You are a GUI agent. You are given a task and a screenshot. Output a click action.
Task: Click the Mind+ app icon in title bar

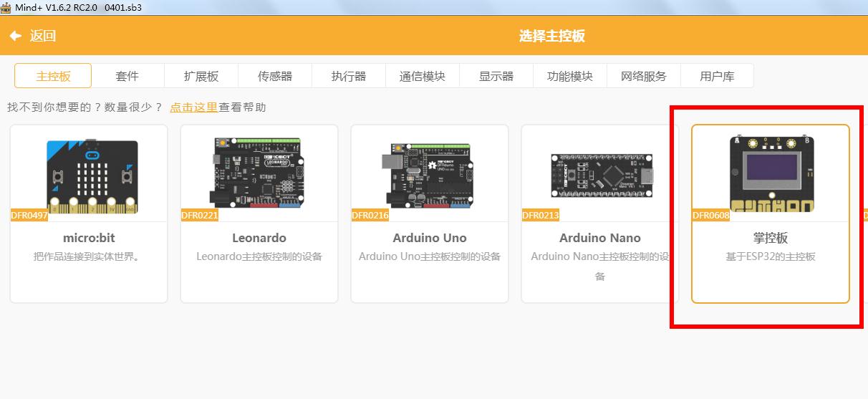click(7, 7)
